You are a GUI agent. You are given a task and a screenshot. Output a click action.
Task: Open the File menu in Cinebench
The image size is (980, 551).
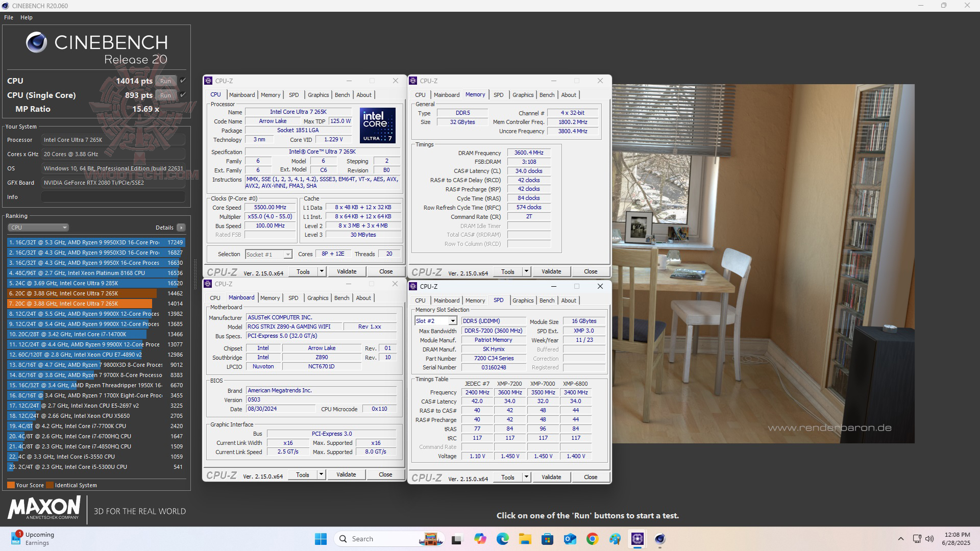8,17
